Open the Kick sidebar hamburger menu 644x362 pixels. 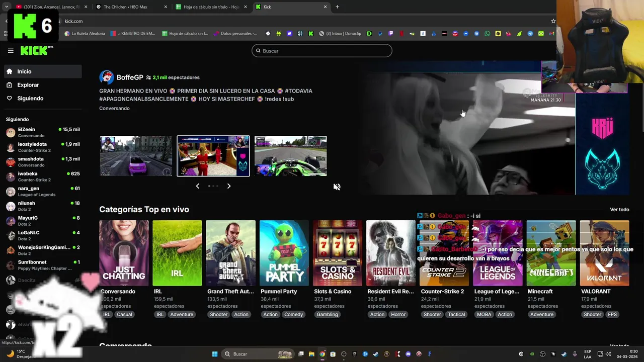pos(11,51)
